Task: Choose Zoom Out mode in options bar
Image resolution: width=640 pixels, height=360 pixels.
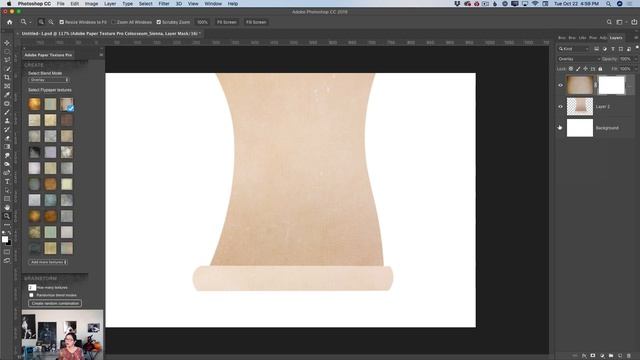Action: coord(51,22)
